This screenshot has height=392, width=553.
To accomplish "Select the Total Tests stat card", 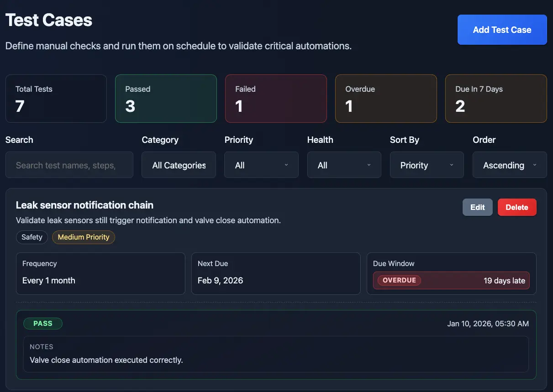I will (x=56, y=99).
